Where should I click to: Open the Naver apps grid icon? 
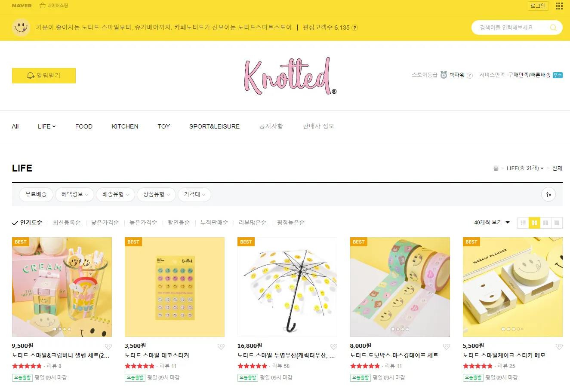point(559,6)
